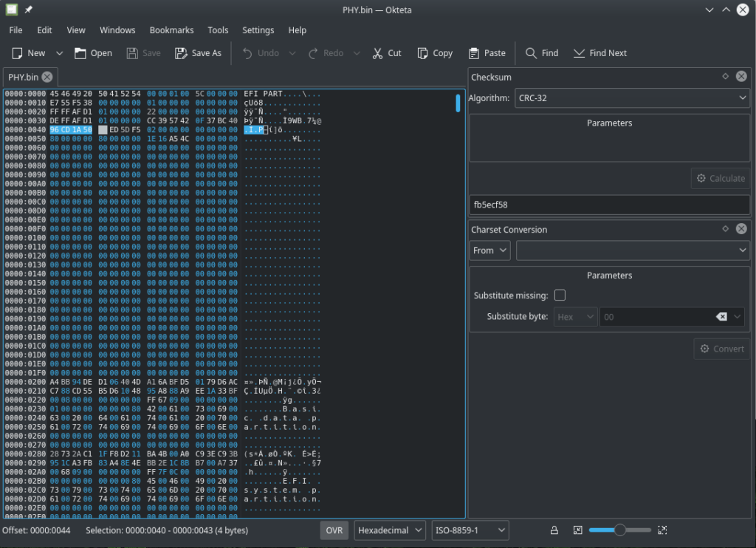The width and height of the screenshot is (756, 548).
Task: Click the offset label 0000:0200
Action: (x=26, y=382)
